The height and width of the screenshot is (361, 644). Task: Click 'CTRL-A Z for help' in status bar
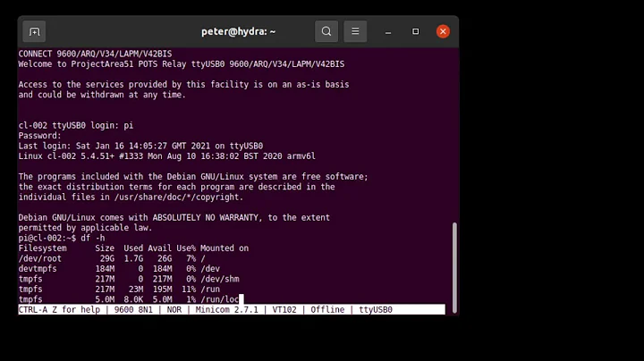(59, 310)
